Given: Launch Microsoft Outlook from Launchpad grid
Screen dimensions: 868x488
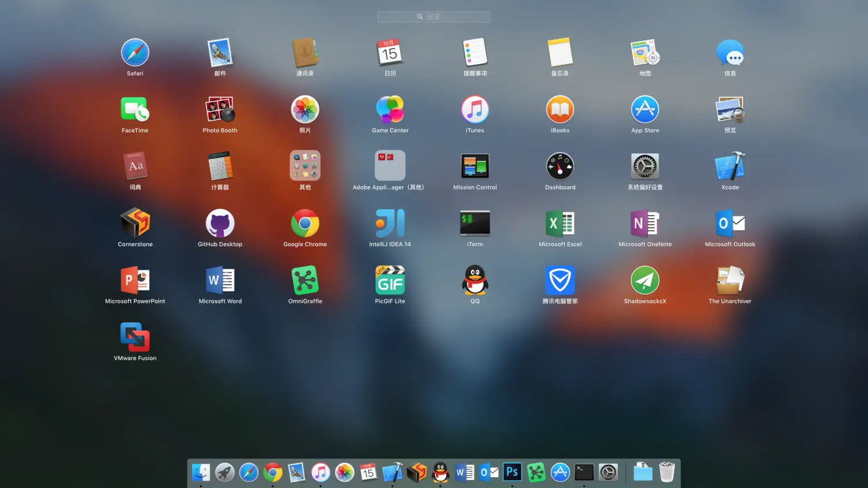Looking at the screenshot, I should coord(730,223).
